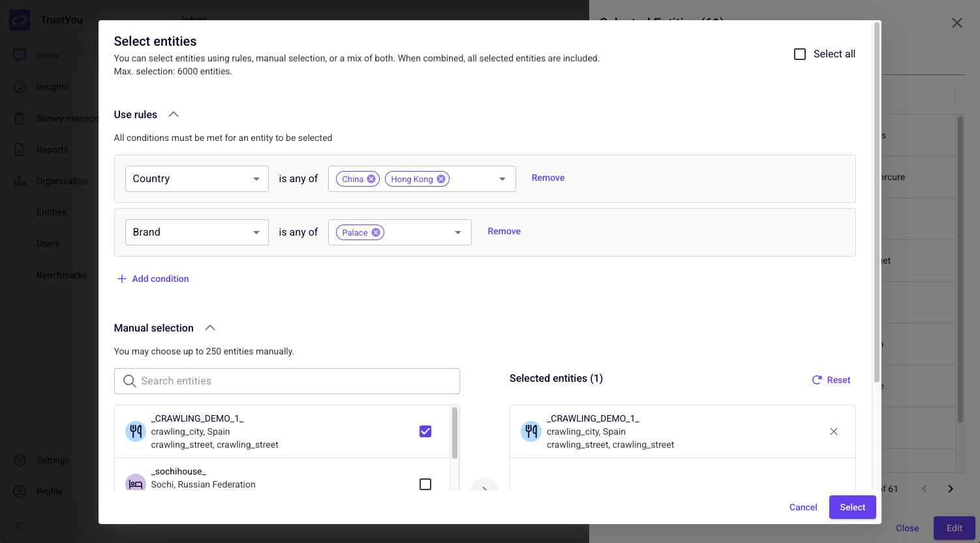Viewport: 980px width, 543px height.
Task: Click the TrustYou logo icon
Action: click(x=20, y=20)
